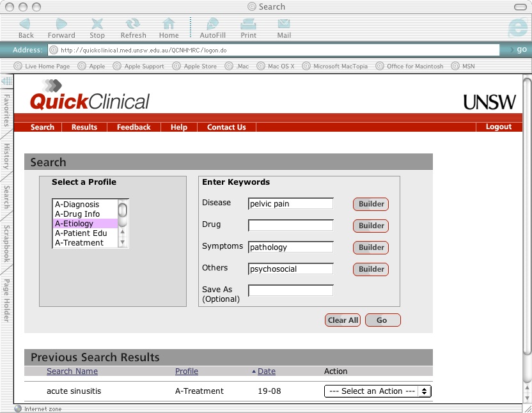The width and height of the screenshot is (532, 413).
Task: Open AutoFill from the toolbar
Action: coord(212,24)
